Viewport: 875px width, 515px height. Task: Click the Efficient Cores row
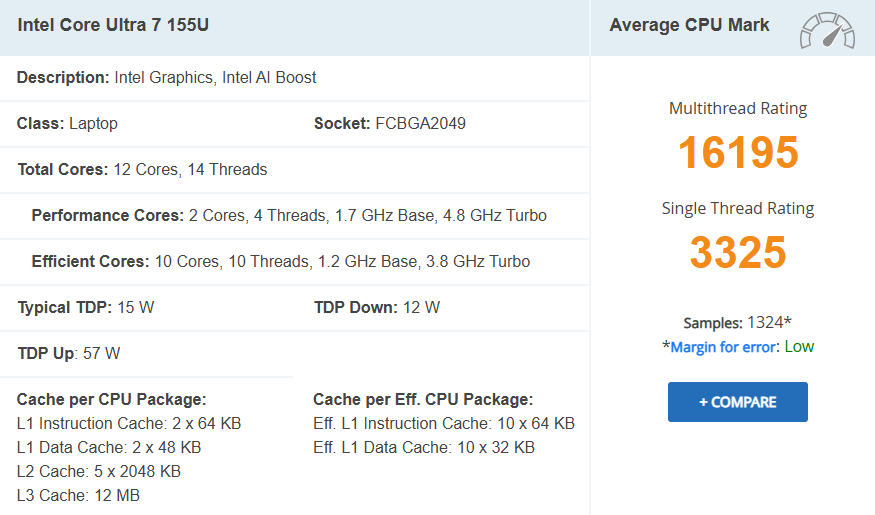pyautogui.click(x=281, y=261)
